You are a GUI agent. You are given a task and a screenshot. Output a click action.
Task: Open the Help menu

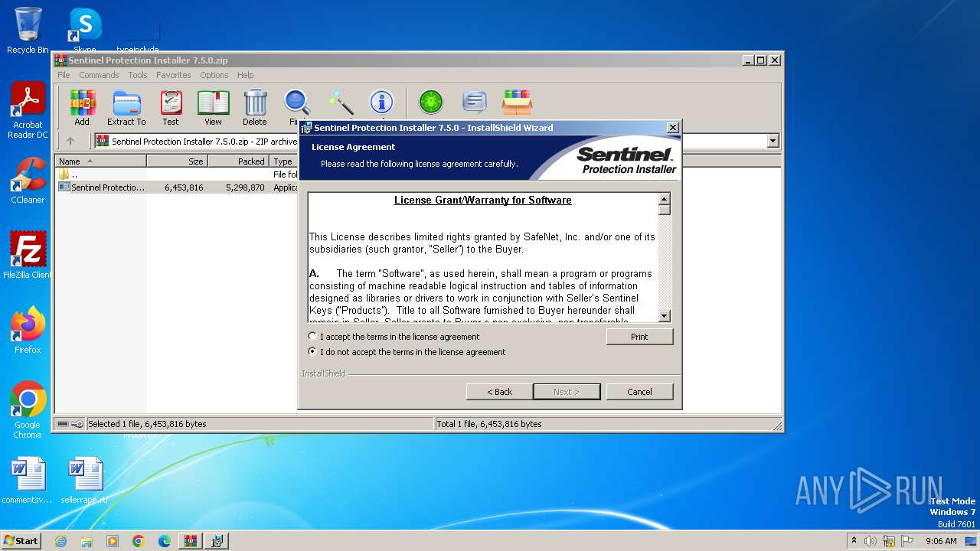click(245, 75)
